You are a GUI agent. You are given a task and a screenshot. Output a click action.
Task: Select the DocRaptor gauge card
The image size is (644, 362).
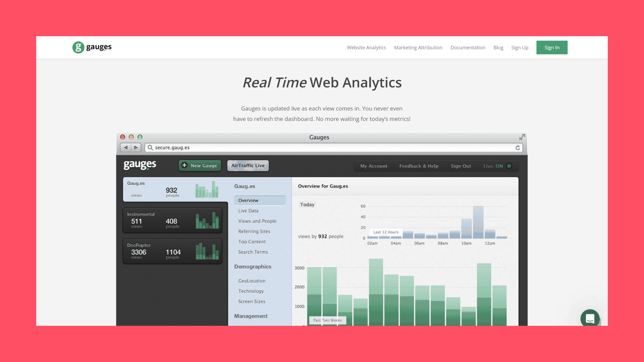pyautogui.click(x=172, y=251)
